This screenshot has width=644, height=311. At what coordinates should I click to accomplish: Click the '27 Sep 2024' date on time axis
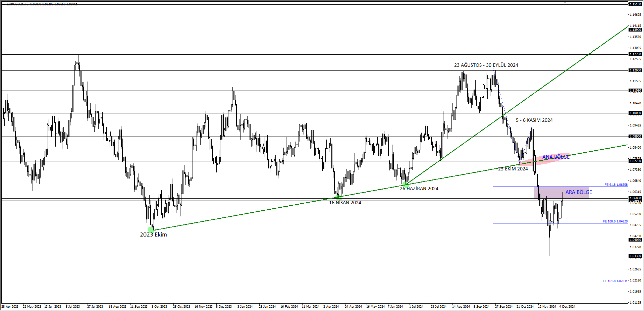click(x=504, y=307)
